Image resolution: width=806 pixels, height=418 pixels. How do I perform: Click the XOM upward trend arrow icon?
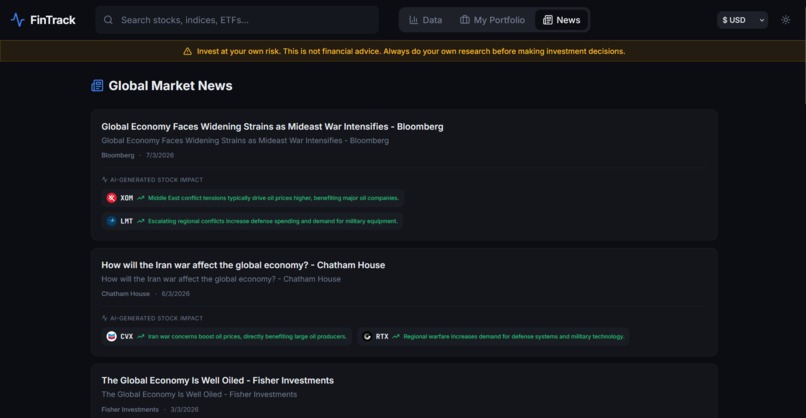140,198
